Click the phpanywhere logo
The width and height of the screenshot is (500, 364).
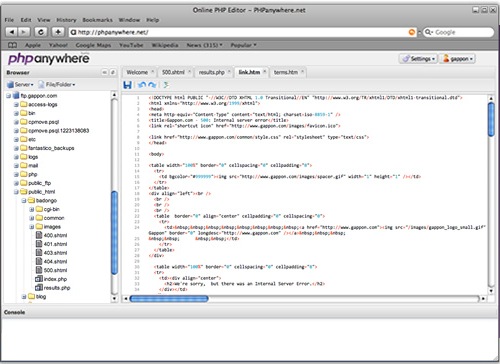point(49,59)
